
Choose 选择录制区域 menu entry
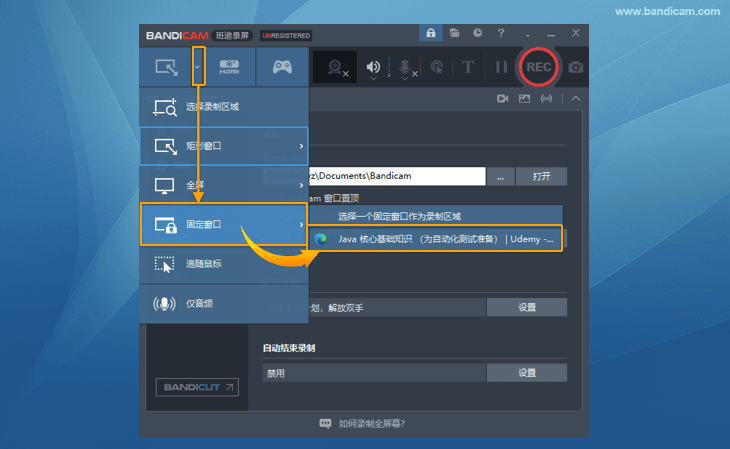click(224, 107)
